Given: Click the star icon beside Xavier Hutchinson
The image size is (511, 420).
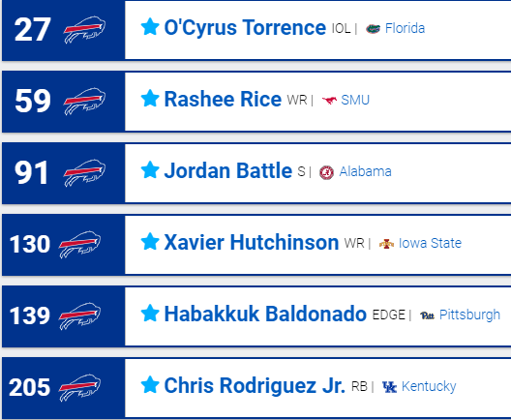Looking at the screenshot, I should point(150,241).
